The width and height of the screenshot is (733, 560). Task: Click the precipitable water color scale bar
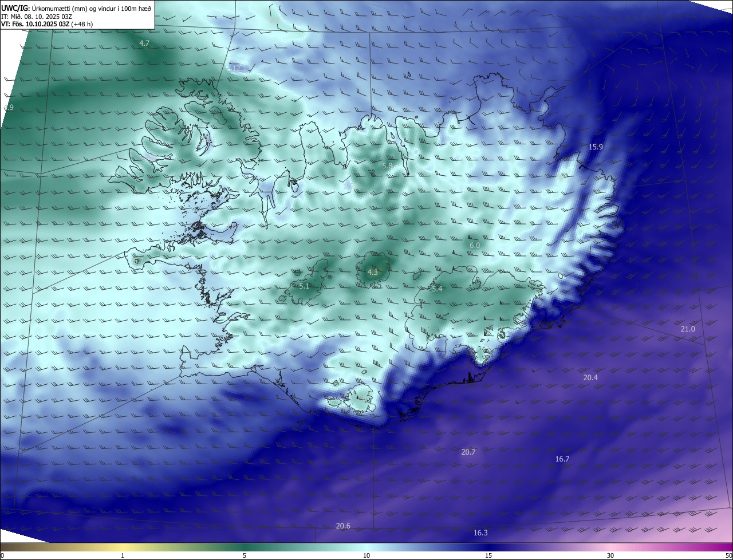(366, 547)
